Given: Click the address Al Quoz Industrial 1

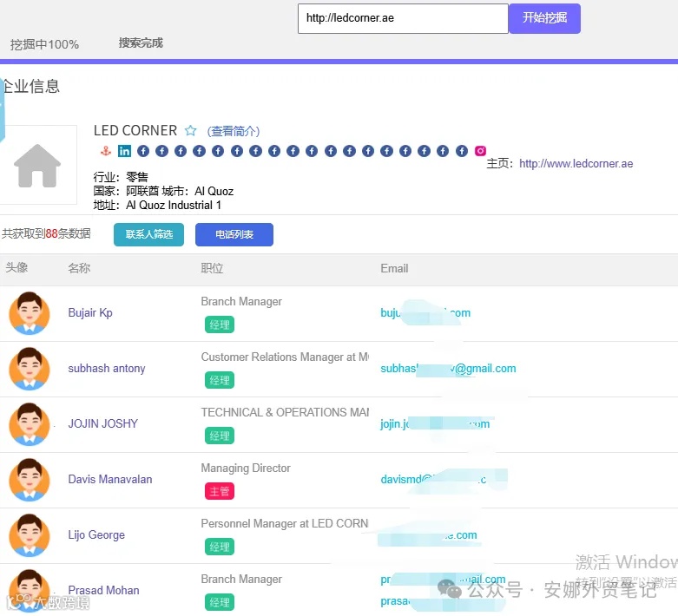Looking at the screenshot, I should (x=174, y=205).
